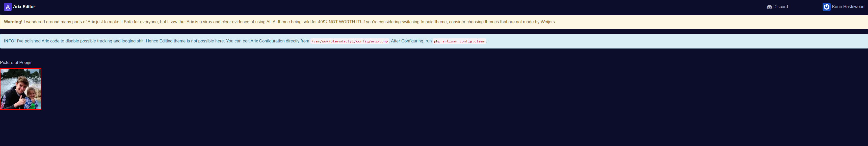Select the php artisan config:clear command
The width and height of the screenshot is (868, 146).
point(459,41)
